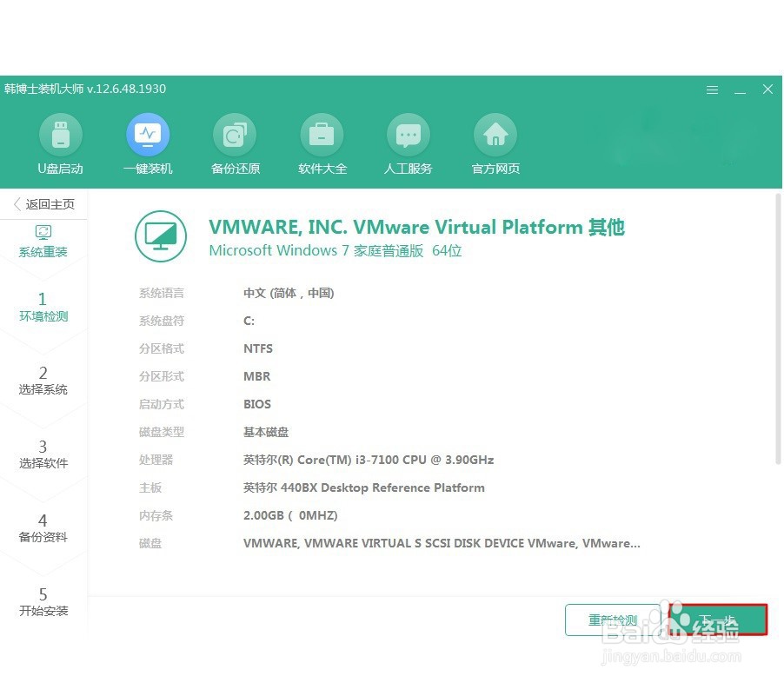The height and width of the screenshot is (683, 784).
Task: Open 人工服务 support chat icon
Action: point(409,135)
